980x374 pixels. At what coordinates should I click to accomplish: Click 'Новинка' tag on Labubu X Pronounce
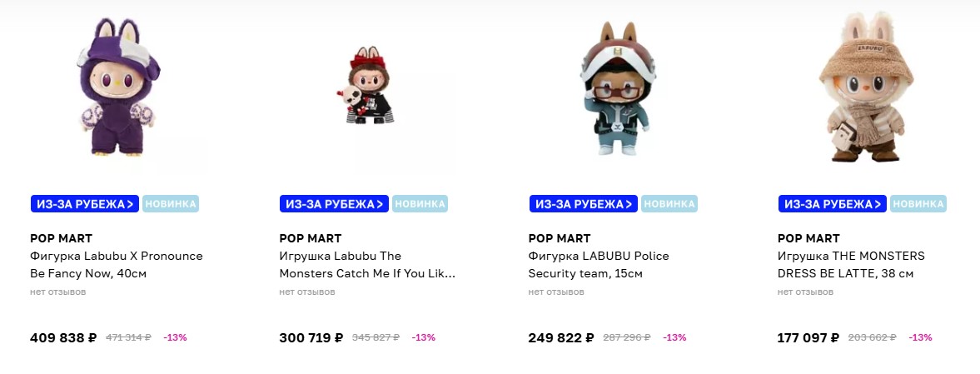click(x=171, y=204)
